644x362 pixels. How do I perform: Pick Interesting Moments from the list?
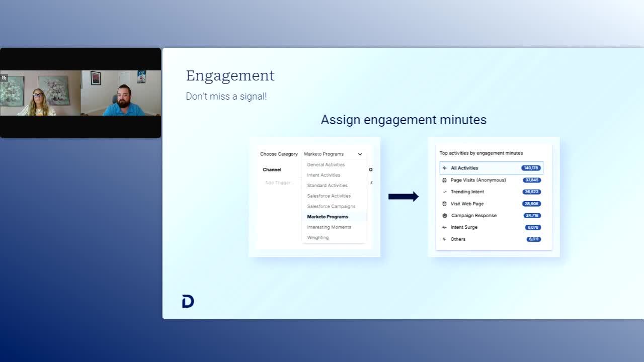329,227
